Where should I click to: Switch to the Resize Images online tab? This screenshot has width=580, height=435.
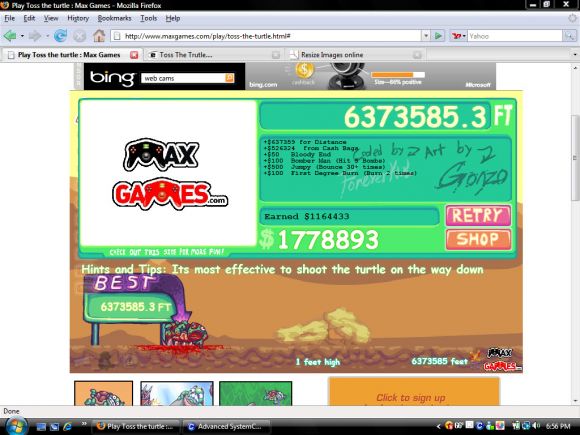point(355,55)
